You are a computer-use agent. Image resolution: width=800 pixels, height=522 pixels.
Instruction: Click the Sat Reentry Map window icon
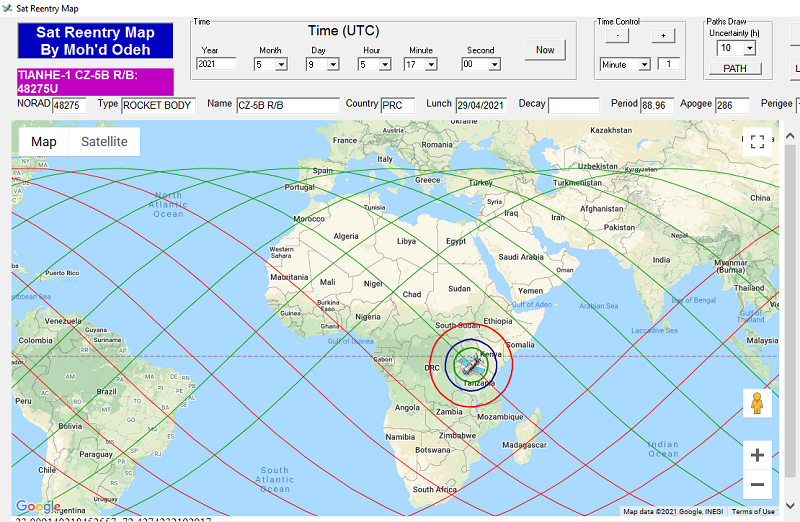tap(7, 8)
